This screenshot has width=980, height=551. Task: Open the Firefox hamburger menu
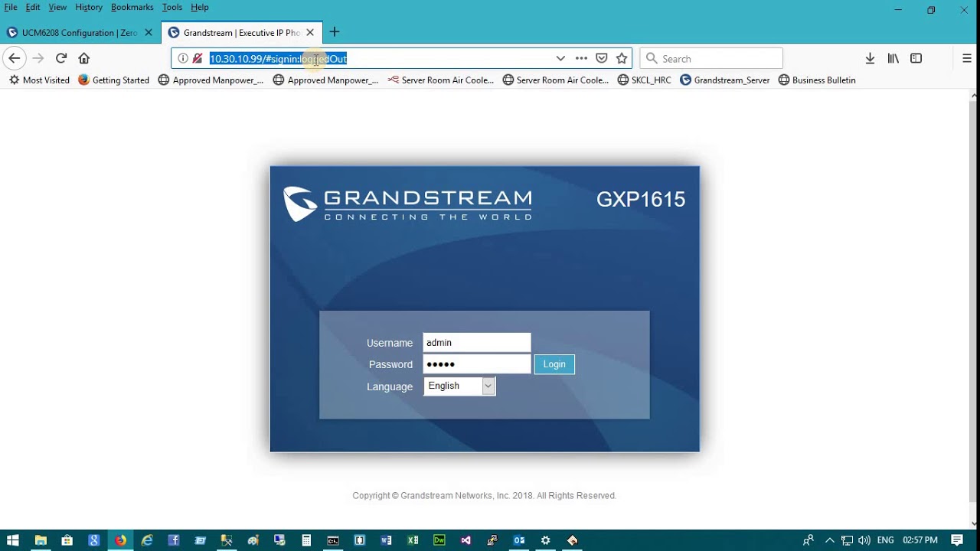coord(966,58)
